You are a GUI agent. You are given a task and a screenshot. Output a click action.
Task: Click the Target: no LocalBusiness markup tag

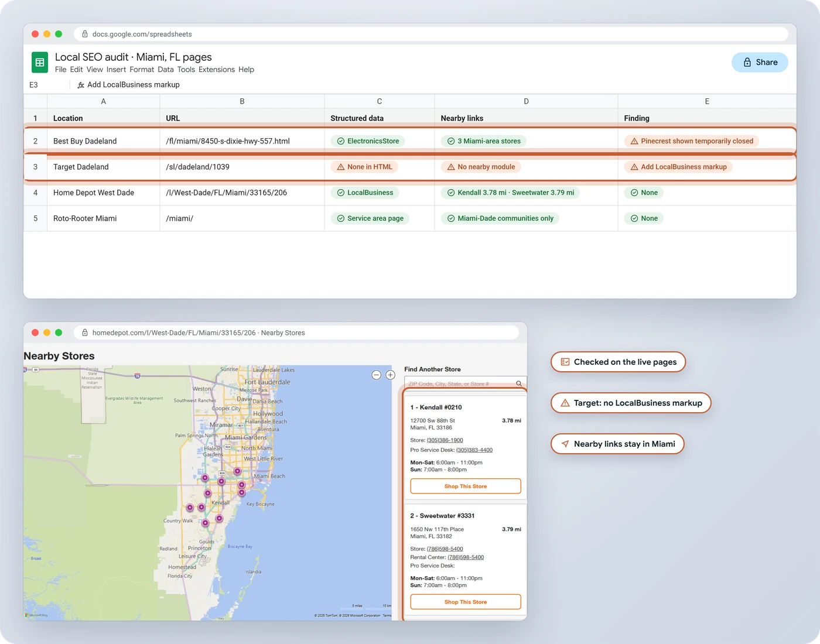[x=631, y=403]
